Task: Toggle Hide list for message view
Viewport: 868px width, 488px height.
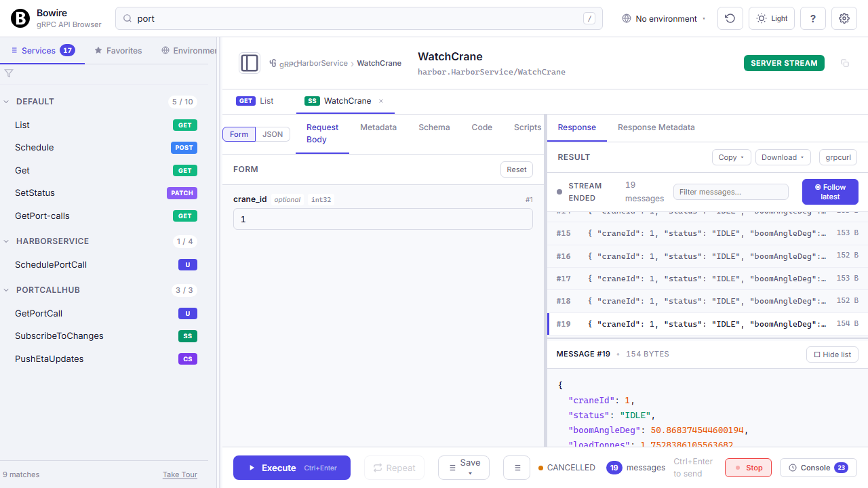Action: [832, 354]
